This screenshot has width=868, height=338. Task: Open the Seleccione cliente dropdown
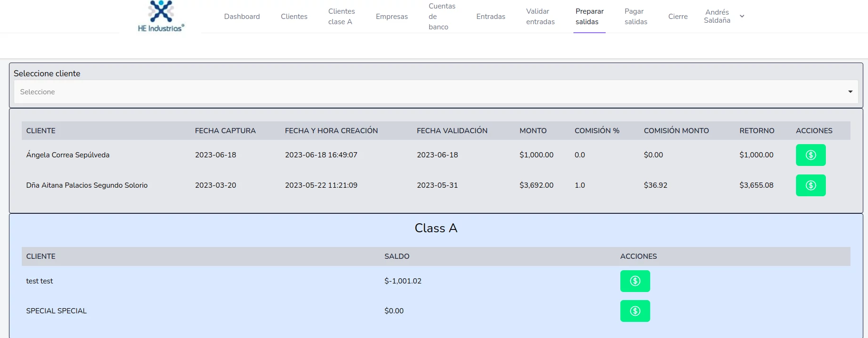point(436,92)
